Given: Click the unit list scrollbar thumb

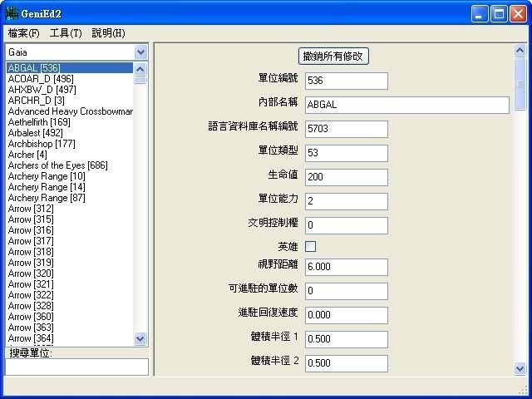Looking at the screenshot, I should (x=140, y=80).
